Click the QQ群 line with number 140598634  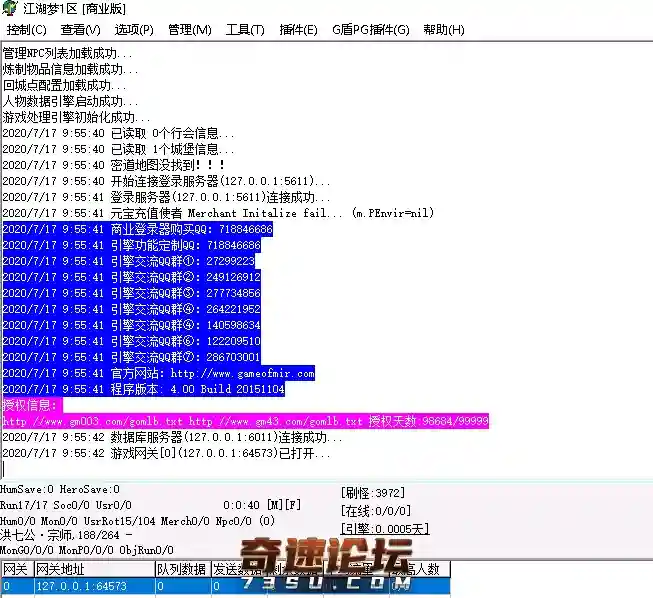point(132,325)
